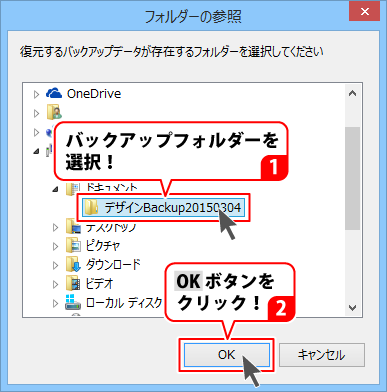Select the user profile folder icon

[x=54, y=112]
